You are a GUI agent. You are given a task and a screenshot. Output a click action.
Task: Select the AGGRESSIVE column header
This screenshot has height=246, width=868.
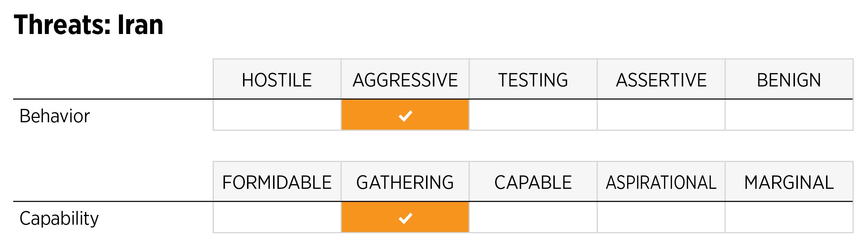[405, 80]
